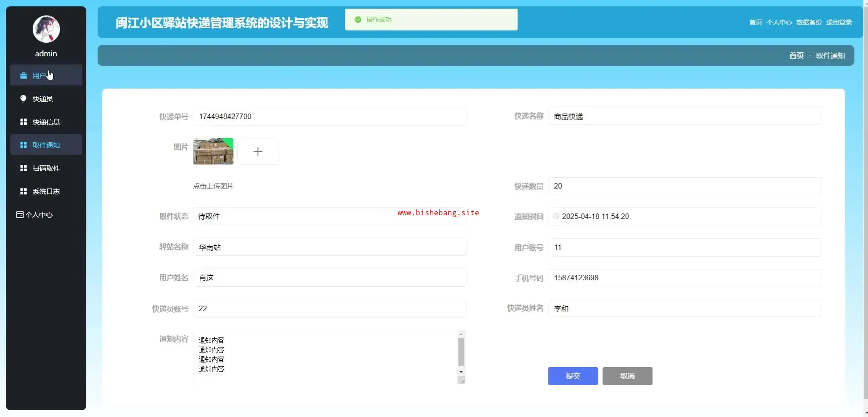This screenshot has width=868, height=417.
Task: Open 个人中心 in top navigation
Action: [x=779, y=22]
